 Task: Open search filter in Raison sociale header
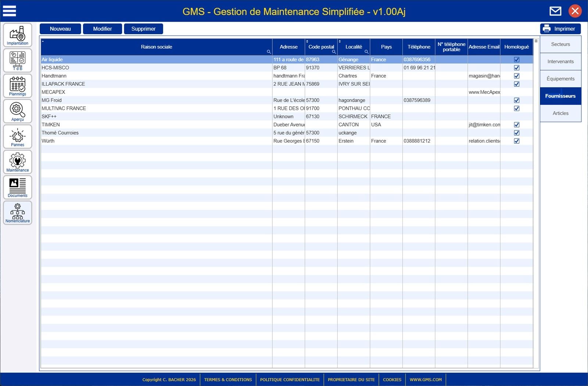pos(269,52)
